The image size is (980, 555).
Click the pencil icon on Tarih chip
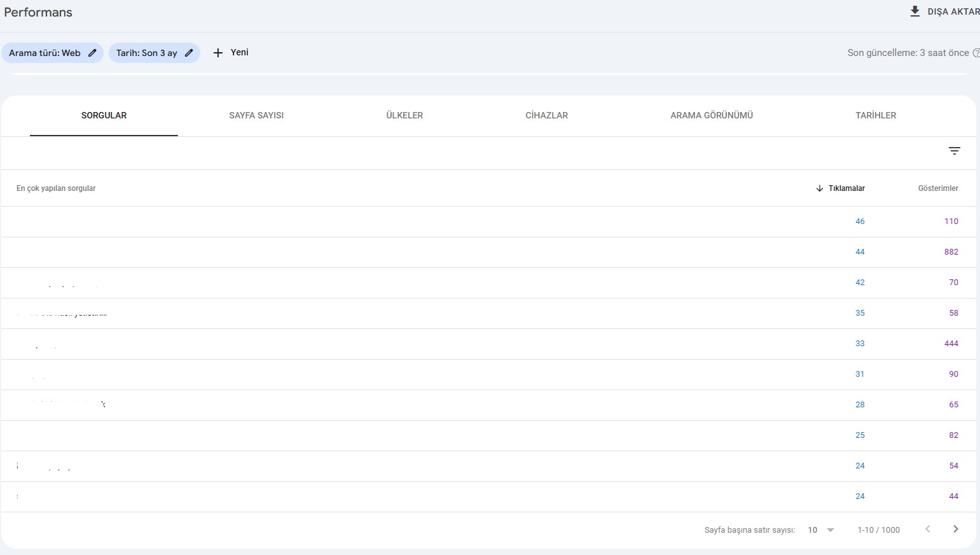pyautogui.click(x=189, y=53)
